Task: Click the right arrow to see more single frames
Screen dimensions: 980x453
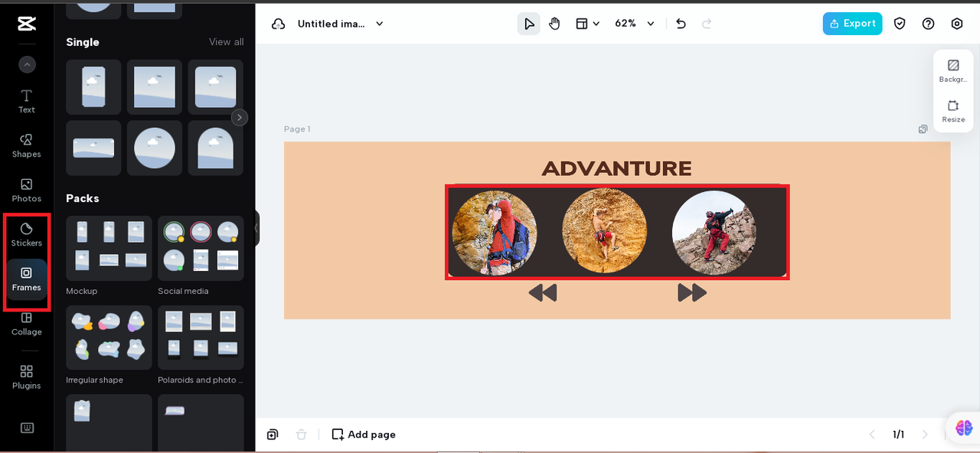Action: pos(240,118)
